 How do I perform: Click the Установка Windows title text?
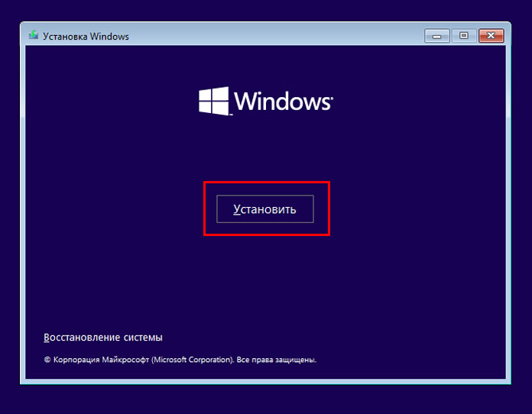[86, 36]
